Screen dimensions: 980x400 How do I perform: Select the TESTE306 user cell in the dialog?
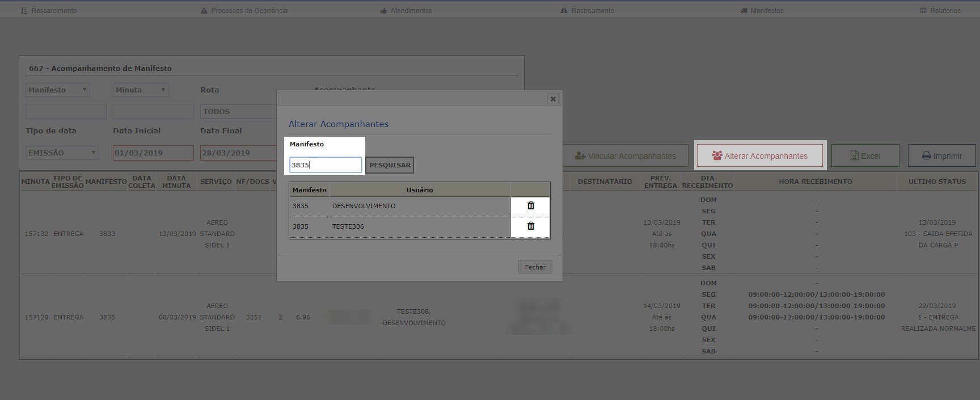pyautogui.click(x=420, y=226)
